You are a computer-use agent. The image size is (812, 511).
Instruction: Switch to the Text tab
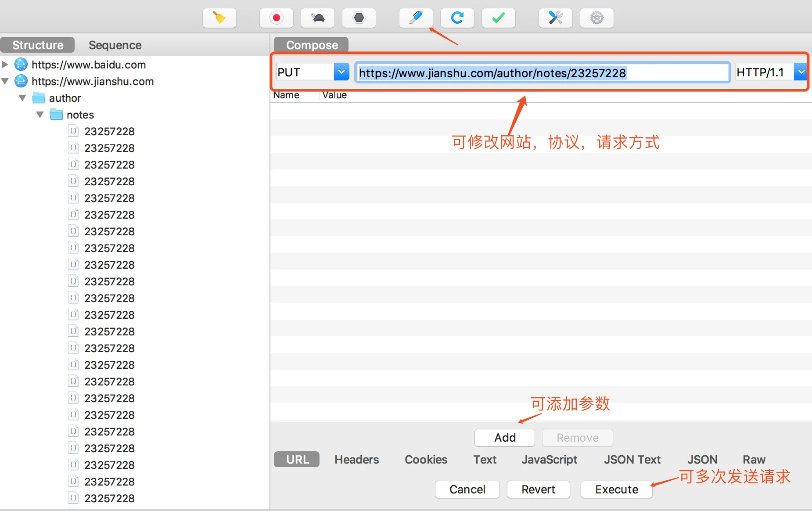(x=485, y=460)
